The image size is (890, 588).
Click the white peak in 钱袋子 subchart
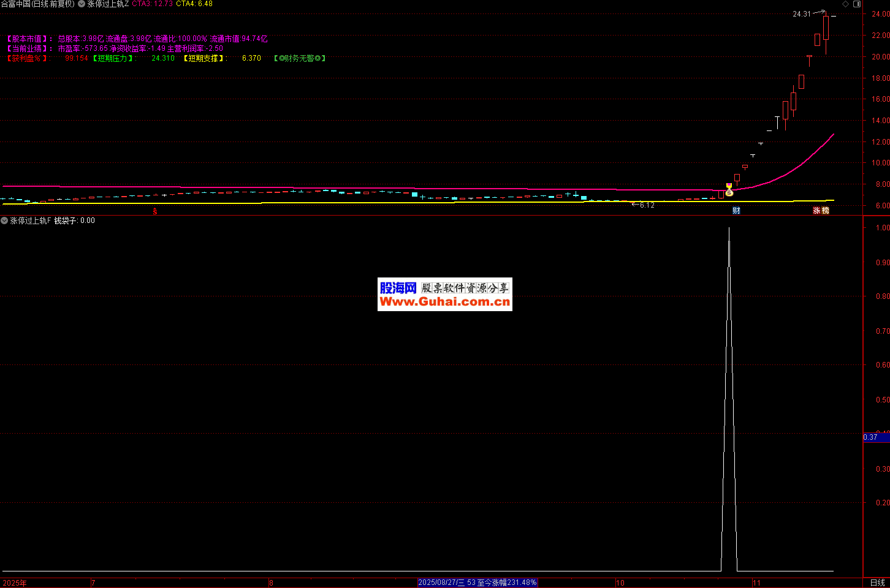[x=729, y=228]
